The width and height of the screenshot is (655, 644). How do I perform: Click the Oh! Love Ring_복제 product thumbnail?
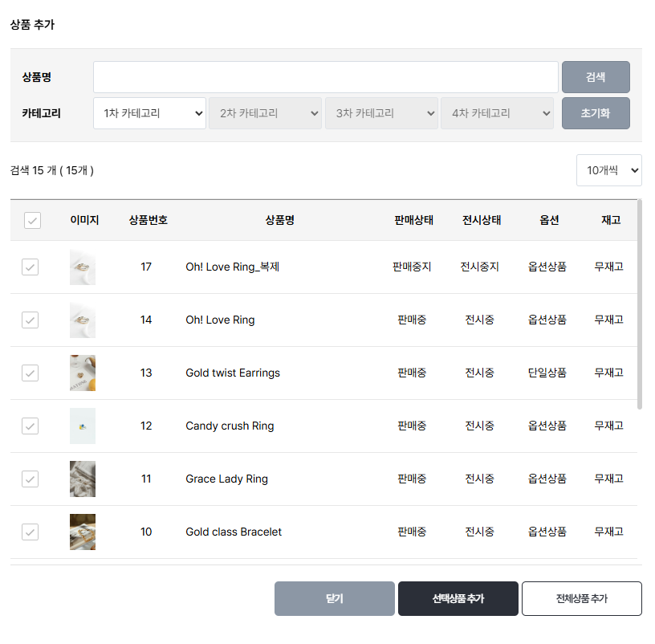pyautogui.click(x=83, y=267)
